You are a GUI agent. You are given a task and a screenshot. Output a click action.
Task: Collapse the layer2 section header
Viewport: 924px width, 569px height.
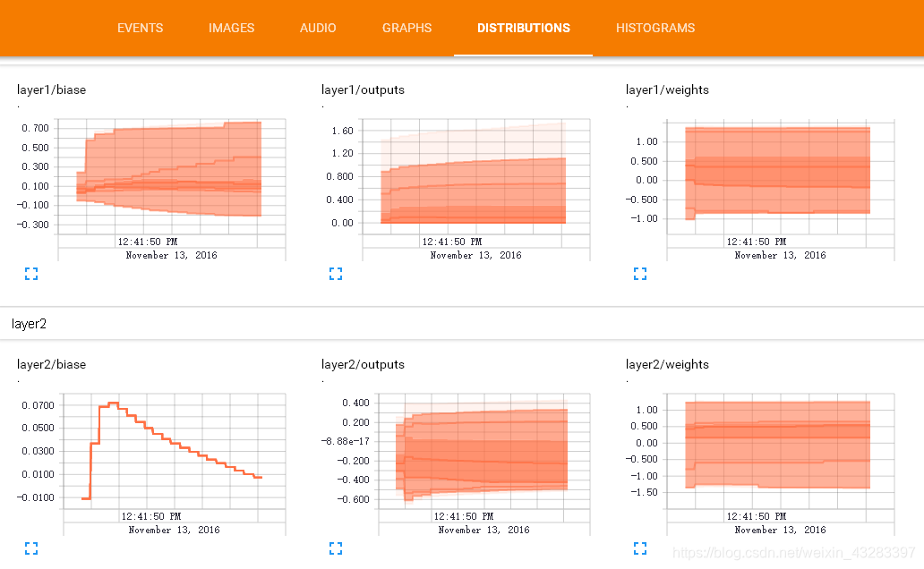coord(462,323)
